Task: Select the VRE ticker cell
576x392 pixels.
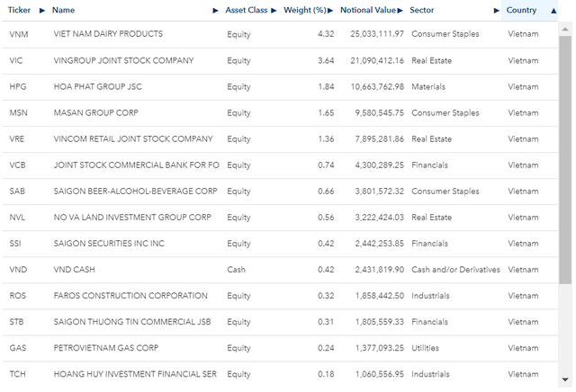Action: pos(16,139)
